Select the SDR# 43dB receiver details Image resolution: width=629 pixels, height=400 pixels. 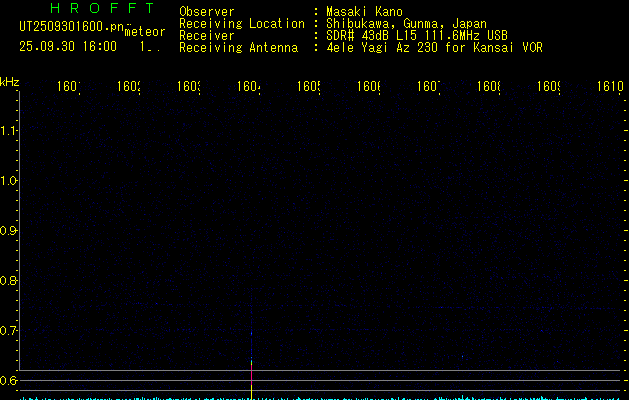(416, 36)
